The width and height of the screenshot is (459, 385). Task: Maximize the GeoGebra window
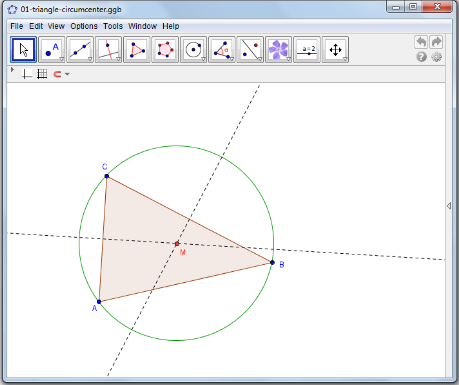413,7
